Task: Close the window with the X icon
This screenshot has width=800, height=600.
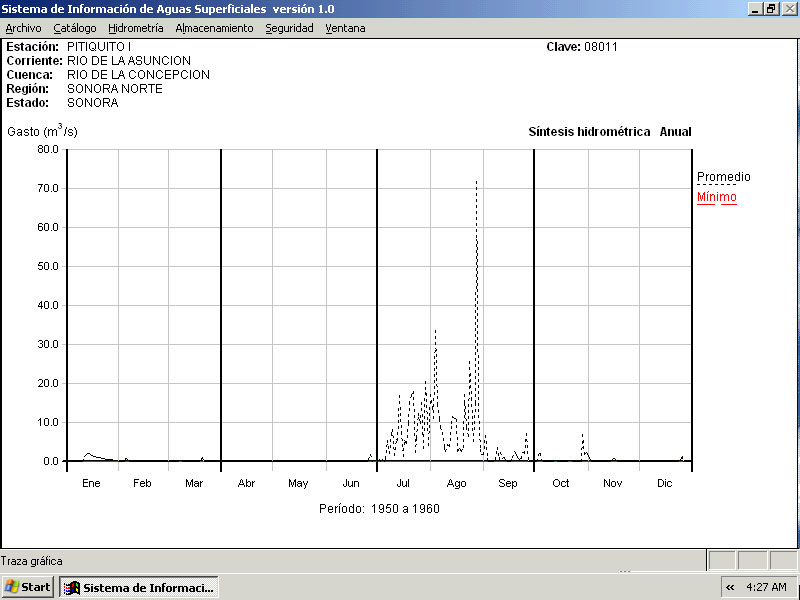Action: click(x=788, y=8)
